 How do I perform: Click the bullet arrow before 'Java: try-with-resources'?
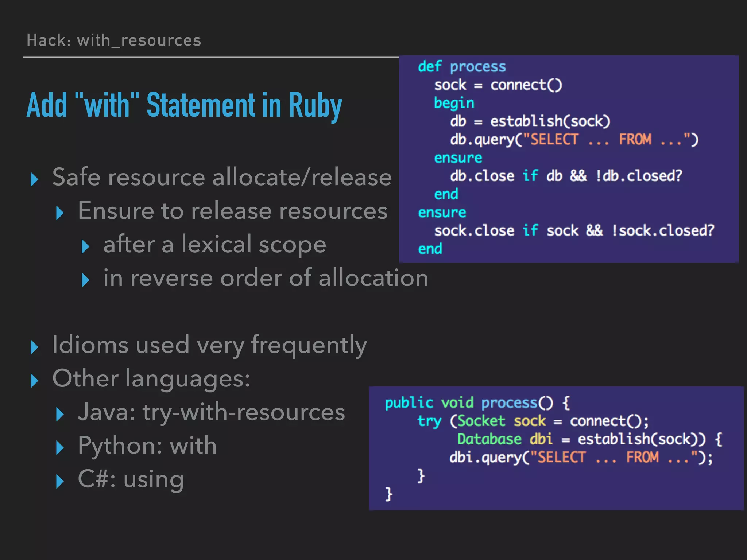(x=60, y=414)
